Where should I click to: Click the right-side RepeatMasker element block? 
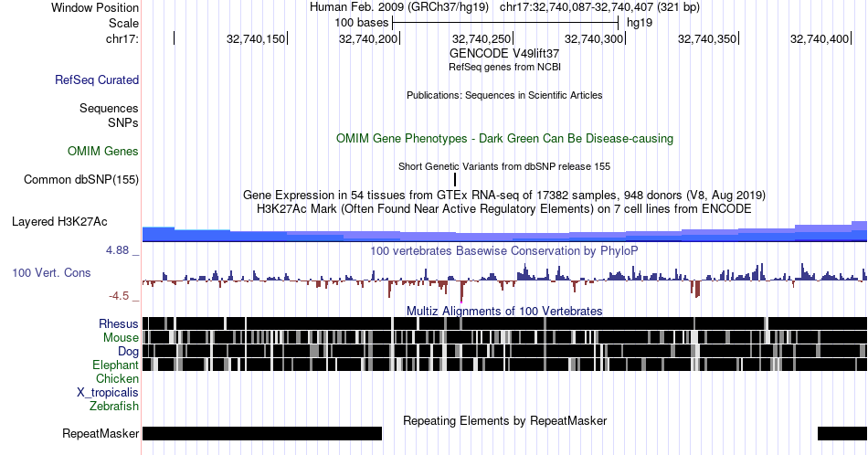coord(842,433)
